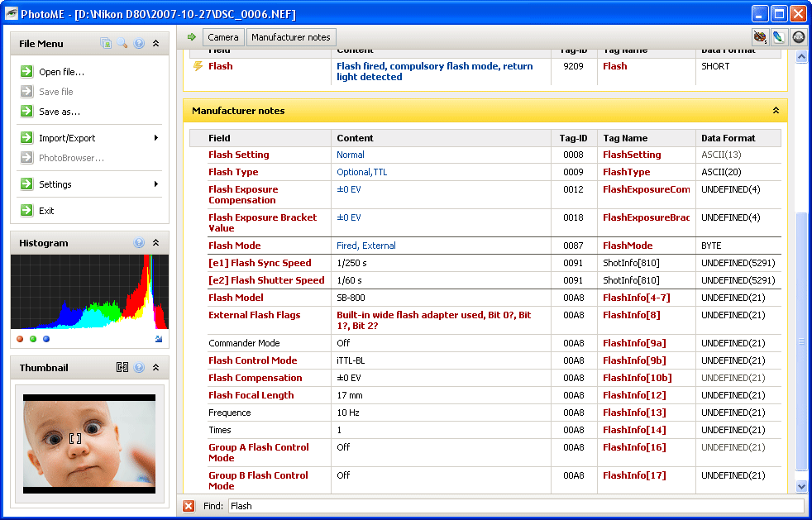Jump to the Manufacturer notes section
812x520 pixels.
tap(291, 37)
